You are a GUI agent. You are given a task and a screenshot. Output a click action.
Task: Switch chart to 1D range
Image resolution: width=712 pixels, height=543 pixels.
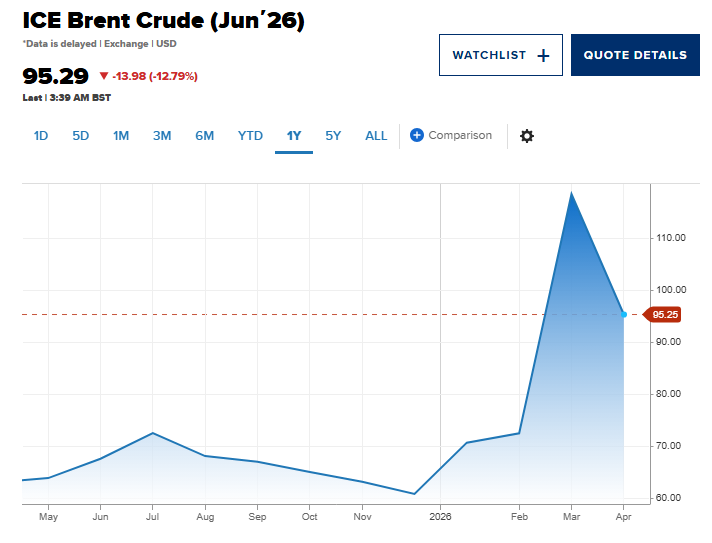point(41,136)
